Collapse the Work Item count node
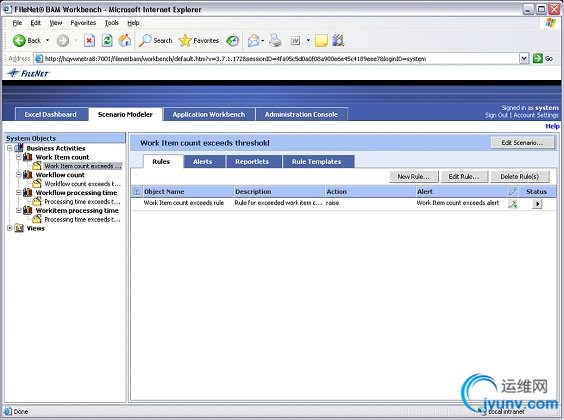Viewport: 564px width, 420px height. point(18,157)
